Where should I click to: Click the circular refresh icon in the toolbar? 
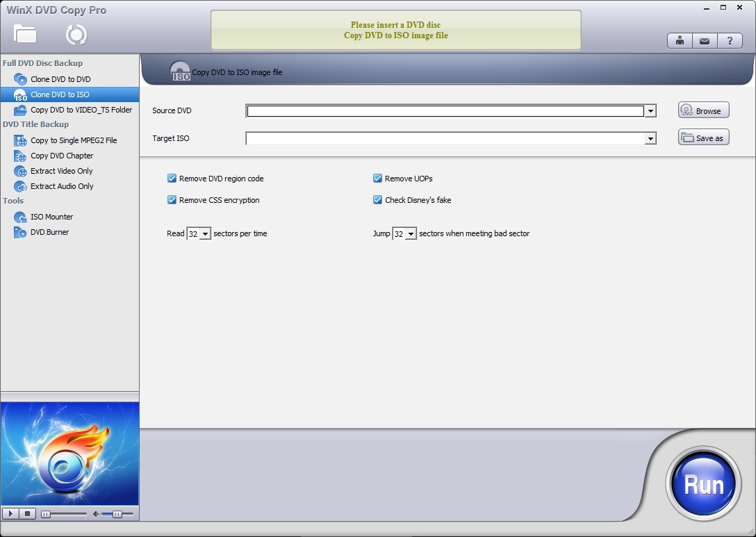tap(76, 35)
